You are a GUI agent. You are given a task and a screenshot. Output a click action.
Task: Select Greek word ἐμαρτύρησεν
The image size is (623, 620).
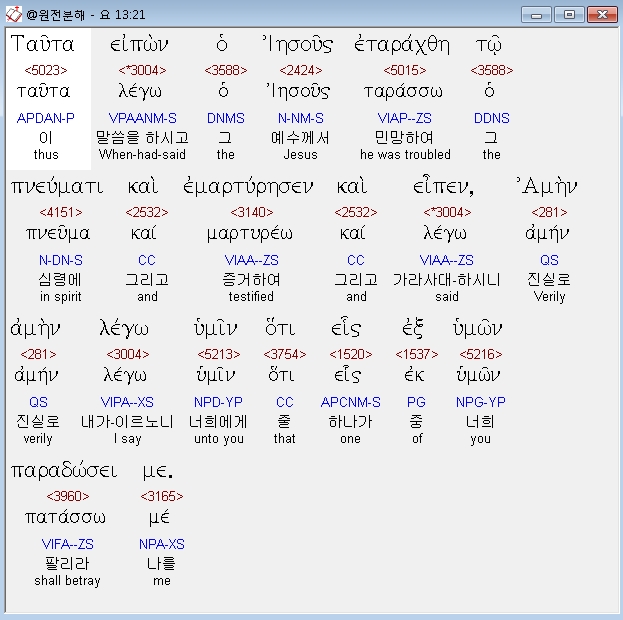click(x=248, y=187)
